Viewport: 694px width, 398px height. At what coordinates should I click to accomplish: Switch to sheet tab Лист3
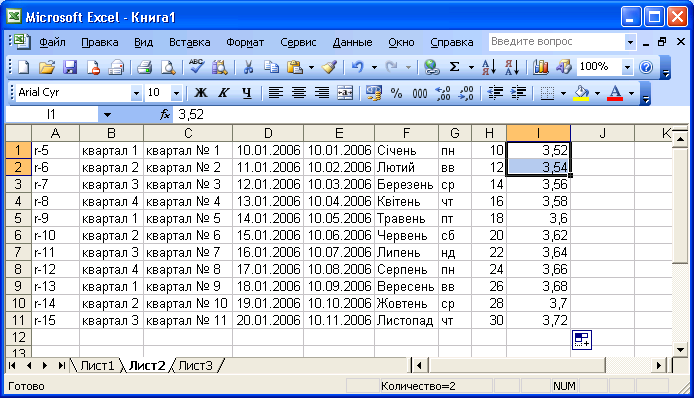point(196,366)
